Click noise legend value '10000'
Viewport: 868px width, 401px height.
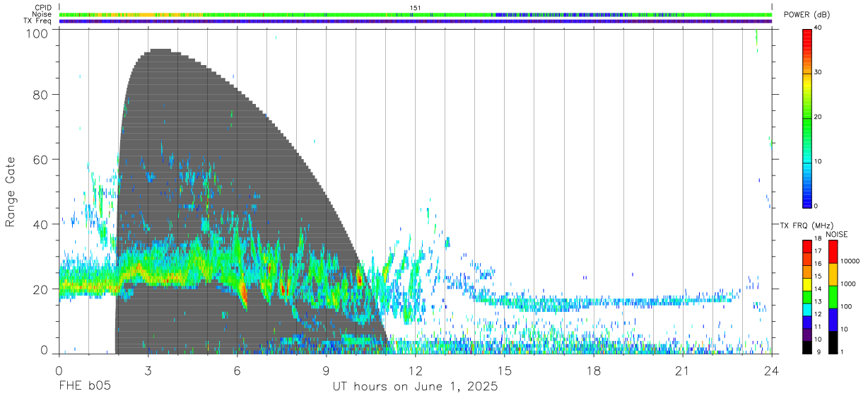click(x=850, y=261)
